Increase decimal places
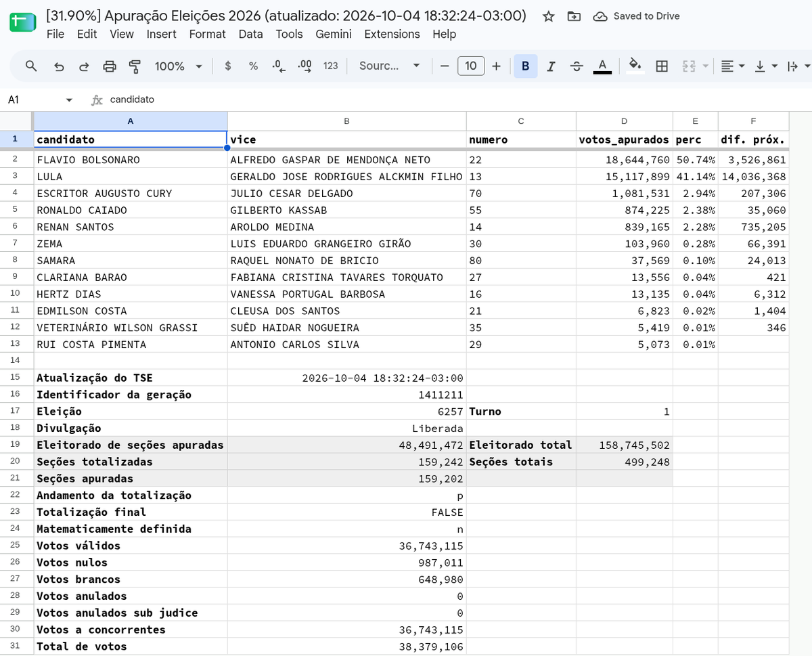 point(304,66)
